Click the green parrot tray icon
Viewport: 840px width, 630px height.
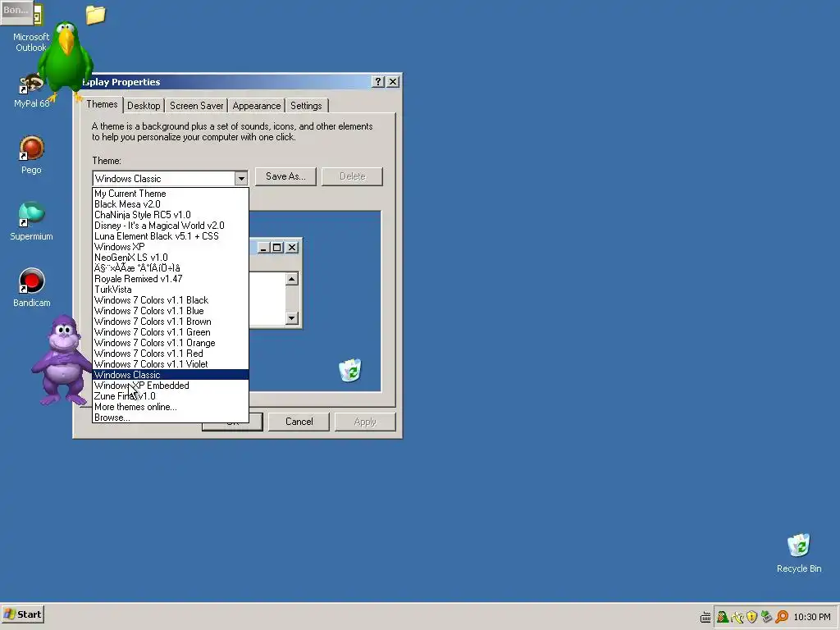click(x=722, y=617)
